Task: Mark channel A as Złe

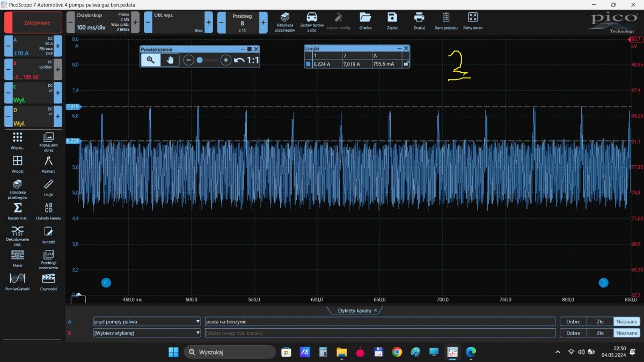Action: 600,322
